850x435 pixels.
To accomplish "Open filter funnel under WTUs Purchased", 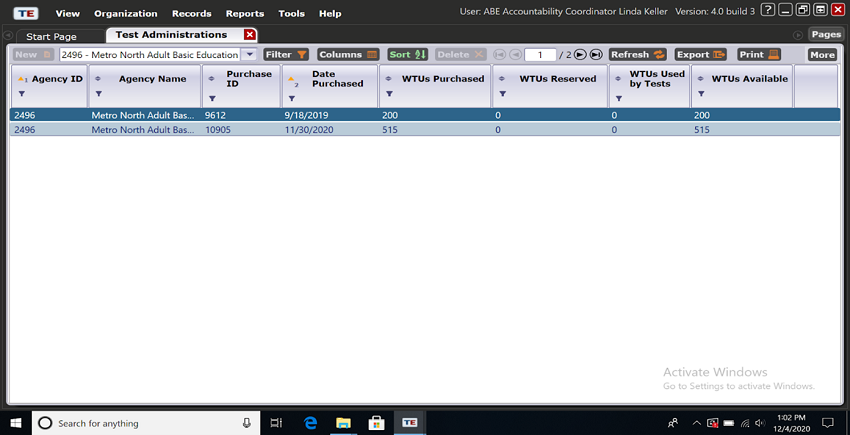I will pyautogui.click(x=389, y=94).
